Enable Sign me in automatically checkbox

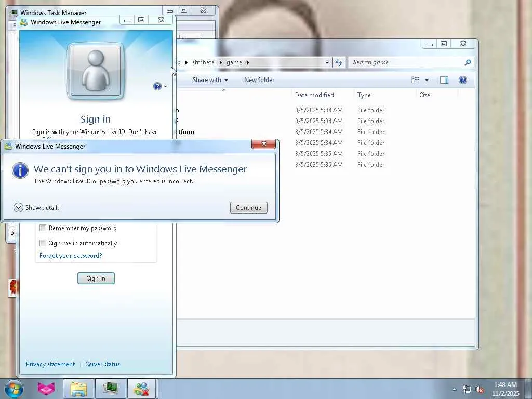tap(43, 243)
